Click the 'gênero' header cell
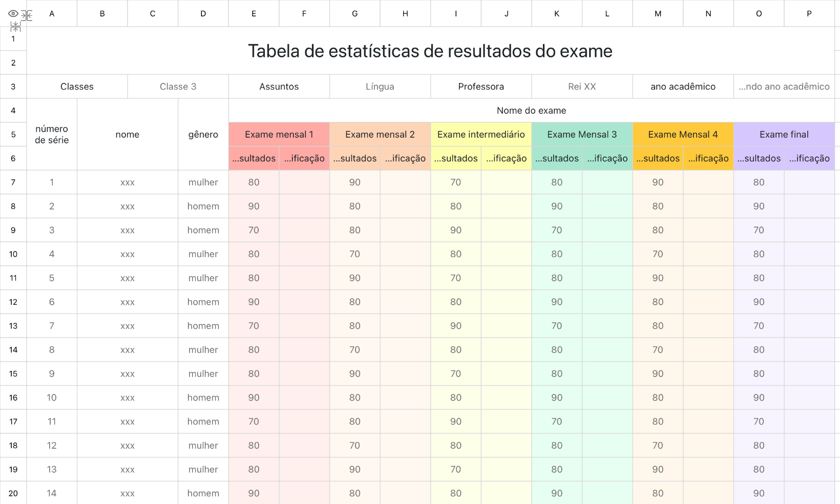The width and height of the screenshot is (840, 504). coord(203,134)
